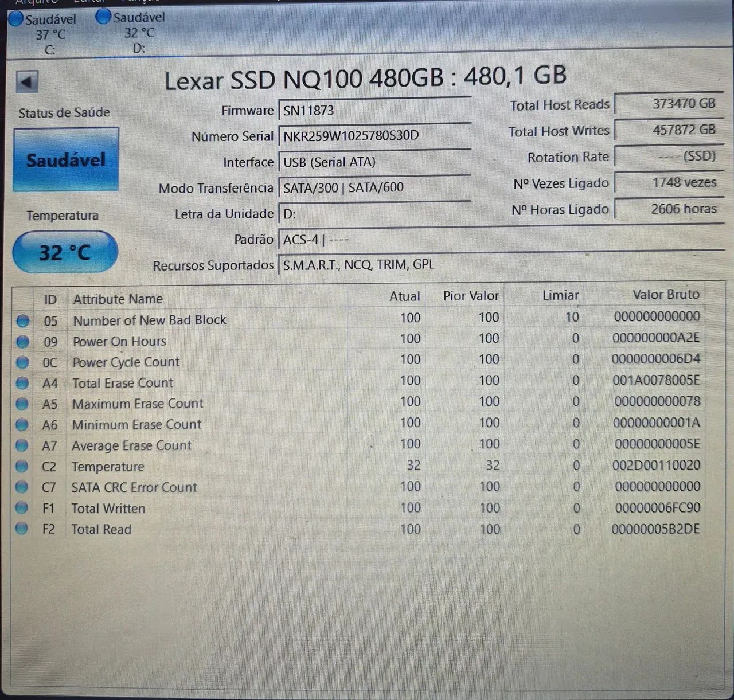Go to previous disk with back arrow
This screenshot has width=734, height=700.
tap(28, 81)
